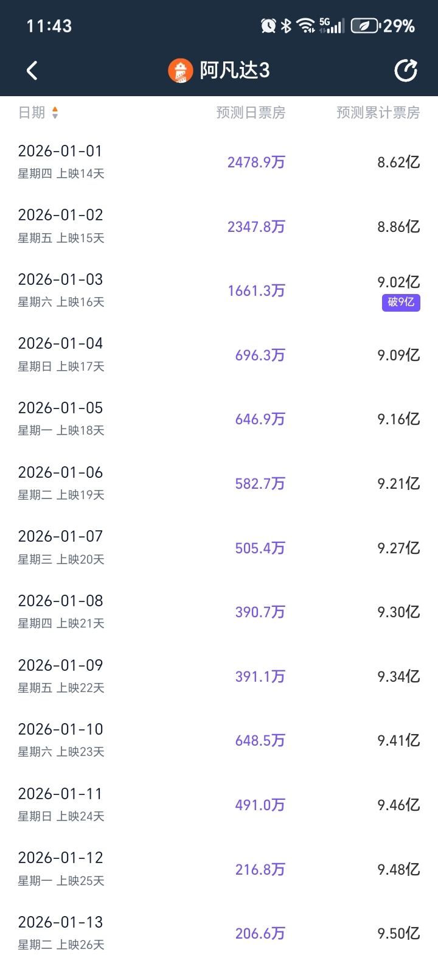The height and width of the screenshot is (980, 438).
Task: Tap the battery indicator icon
Action: click(365, 26)
